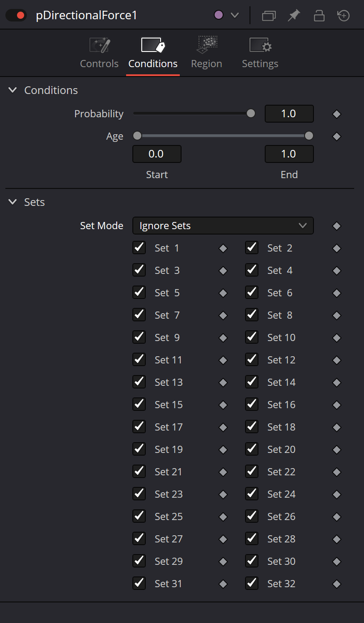Click the keyframe diamond for Set 20
The height and width of the screenshot is (623, 364).
pos(337,450)
